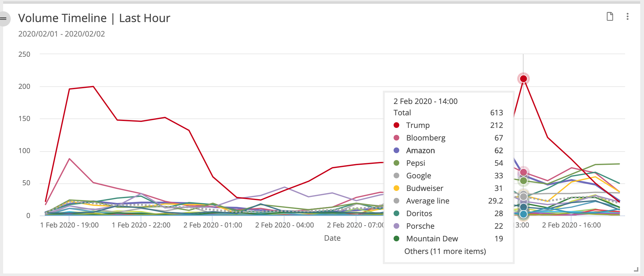Click the x-axis label '2 Feb 2020 - 16:00'
644x276 pixels.
pos(571,225)
